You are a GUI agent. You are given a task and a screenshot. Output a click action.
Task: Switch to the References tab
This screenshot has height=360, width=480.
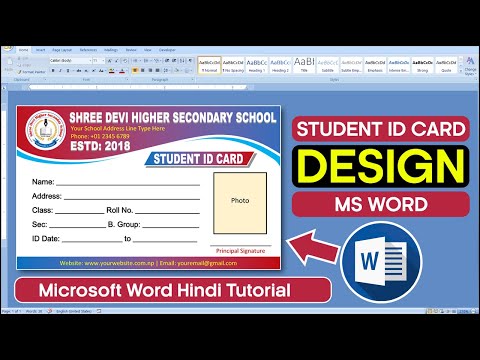pyautogui.click(x=88, y=50)
